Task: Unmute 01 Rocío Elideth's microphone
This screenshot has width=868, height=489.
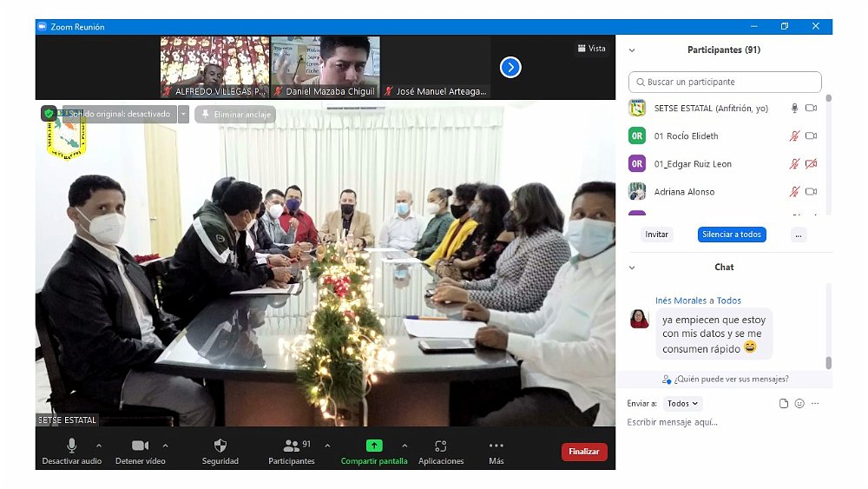Action: [x=793, y=136]
